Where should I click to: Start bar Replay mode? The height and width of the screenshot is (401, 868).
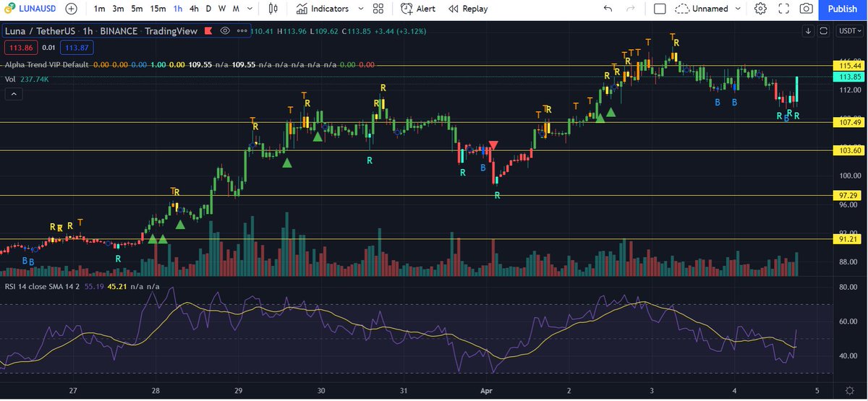[467, 9]
